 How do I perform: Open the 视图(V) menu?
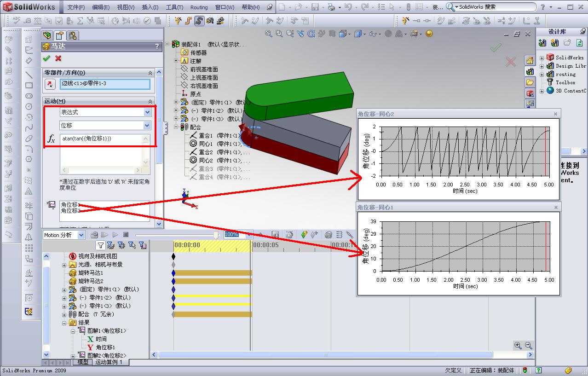(x=126, y=7)
